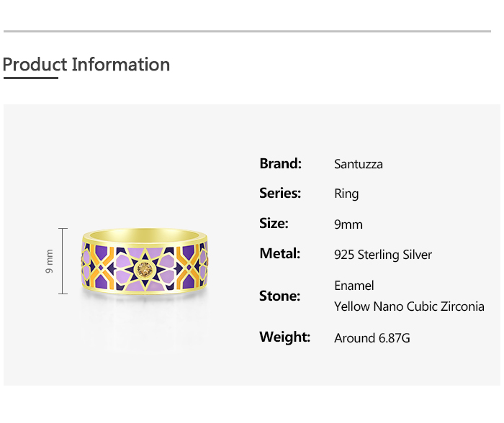Viewport: 504px width, 423px height.
Task: Click the Santuzza brand name
Action: point(359,164)
